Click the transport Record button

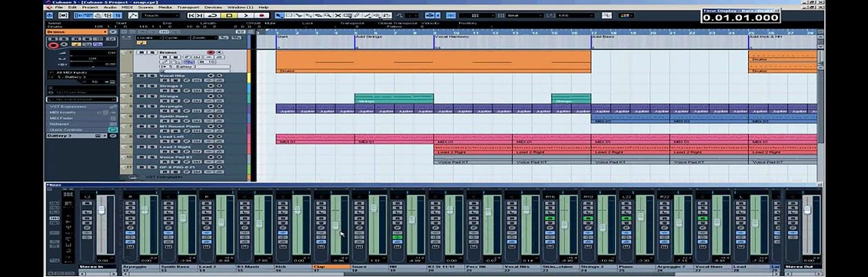point(262,15)
